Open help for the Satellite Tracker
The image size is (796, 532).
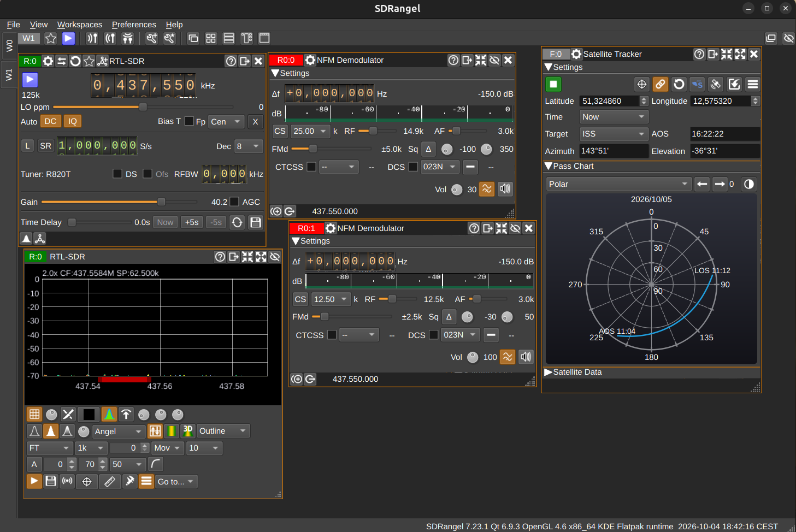699,54
